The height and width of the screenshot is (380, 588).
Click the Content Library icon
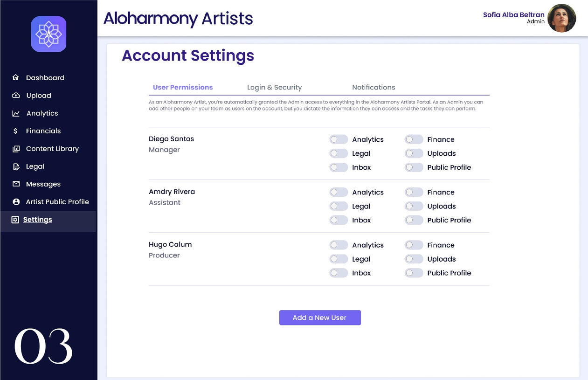pos(16,149)
